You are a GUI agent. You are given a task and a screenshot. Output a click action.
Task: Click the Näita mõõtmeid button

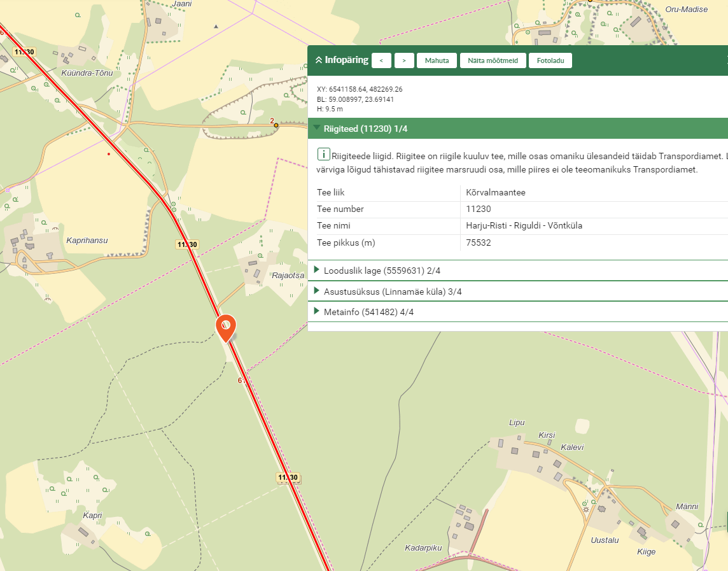493,60
